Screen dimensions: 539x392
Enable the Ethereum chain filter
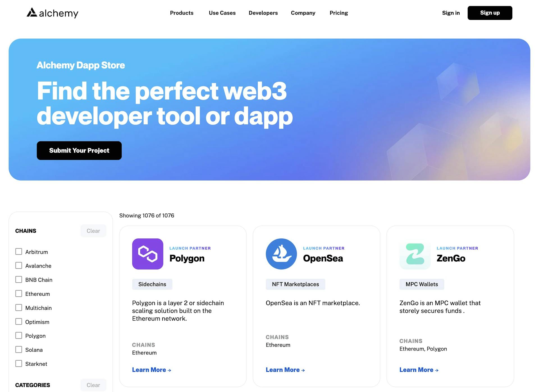coord(19,293)
